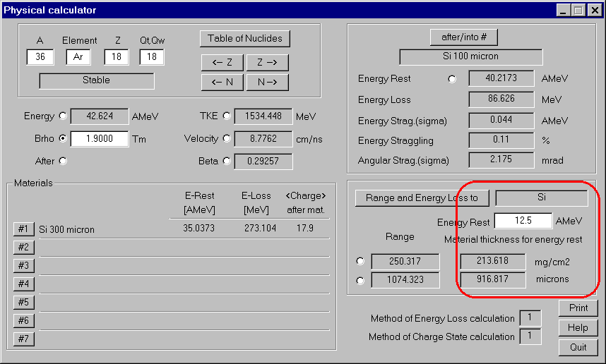Click the Brho value input field
Screen dimensions: 606x364
(x=99, y=139)
